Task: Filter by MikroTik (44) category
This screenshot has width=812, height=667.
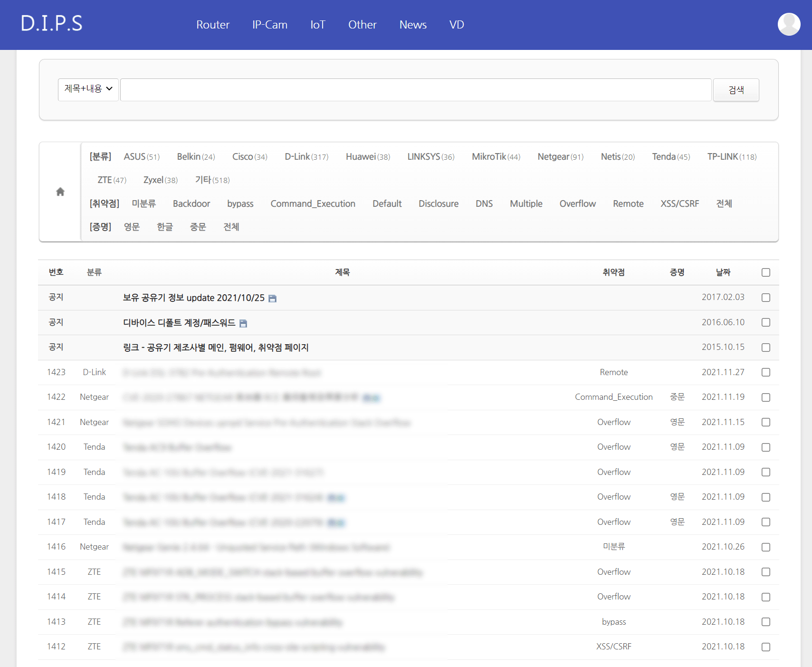Action: [496, 156]
